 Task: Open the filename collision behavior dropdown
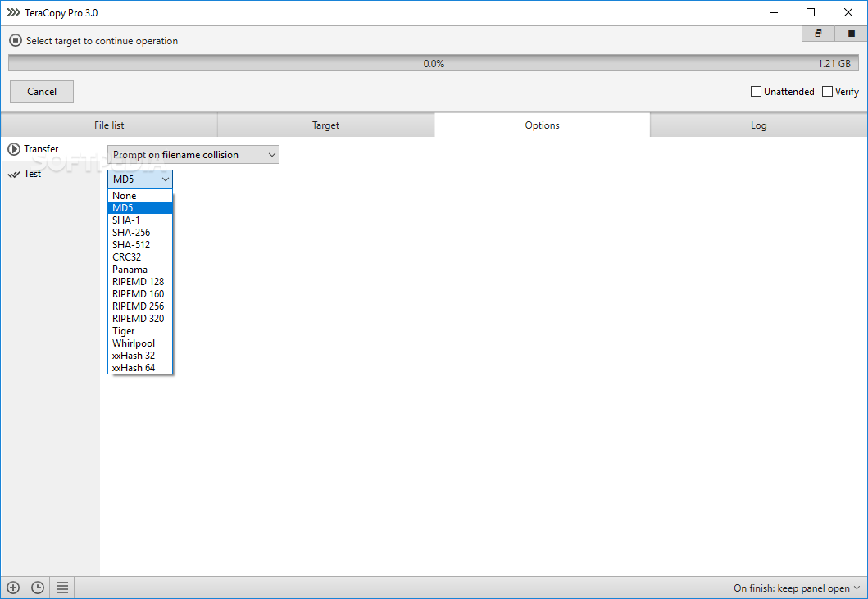193,154
